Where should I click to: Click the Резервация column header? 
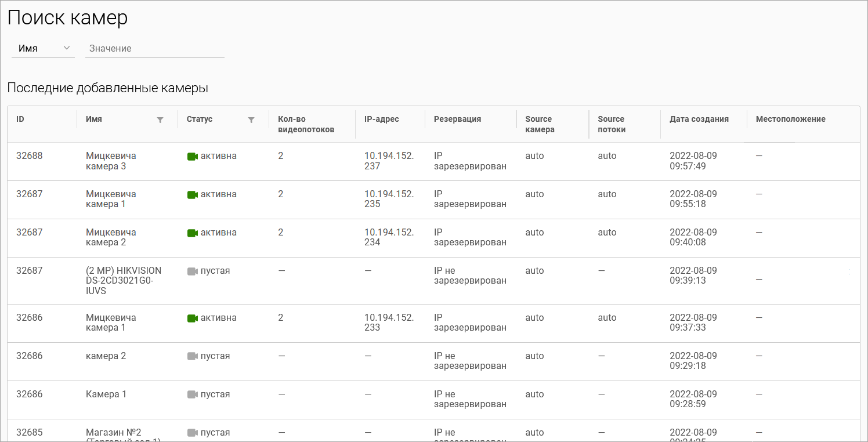click(457, 119)
